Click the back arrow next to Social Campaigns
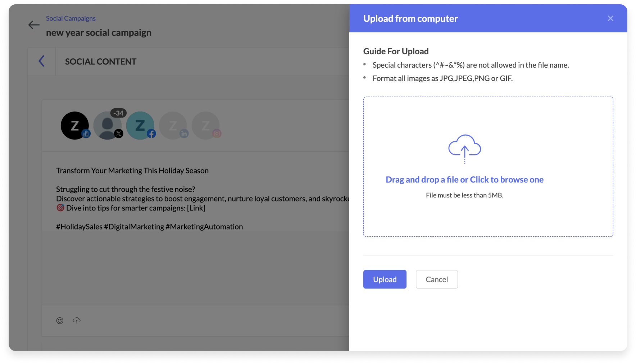 33,25
